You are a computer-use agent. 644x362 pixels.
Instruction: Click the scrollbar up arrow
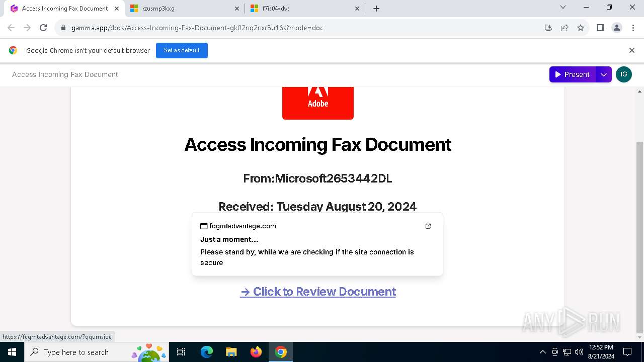pos(640,92)
